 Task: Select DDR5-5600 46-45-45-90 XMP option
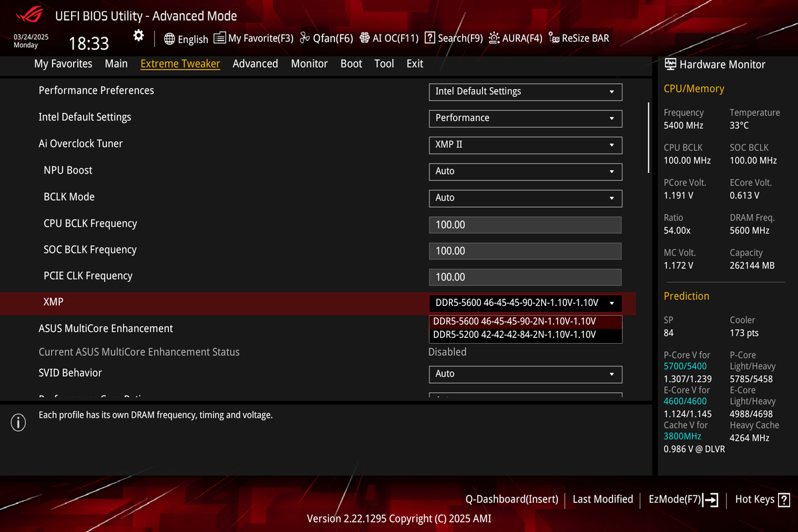(x=525, y=321)
